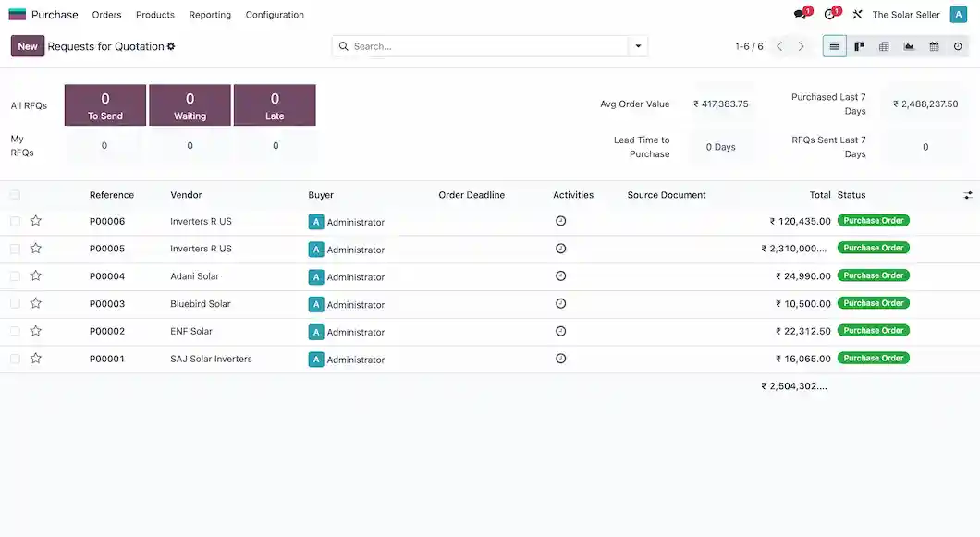Switch to Graph view
The height and width of the screenshot is (537, 980).
(908, 45)
